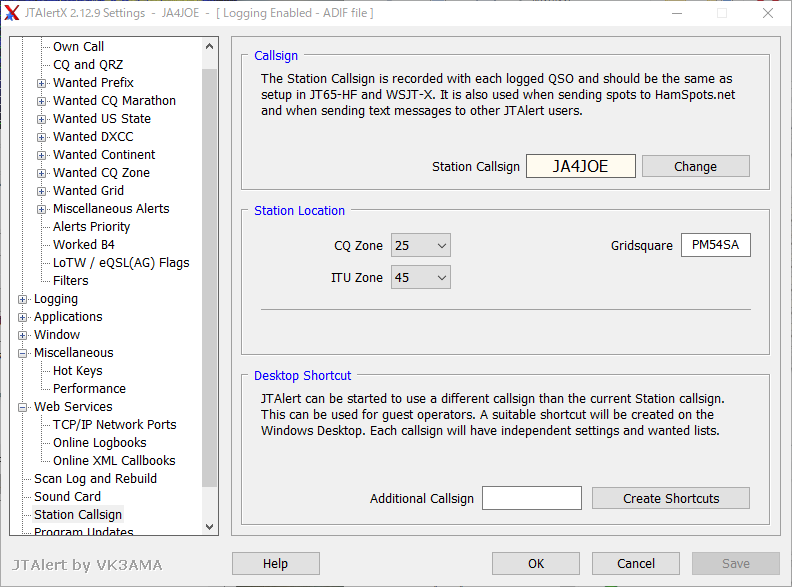Image resolution: width=792 pixels, height=587 pixels.
Task: Open Filters settings page
Action: (x=71, y=281)
